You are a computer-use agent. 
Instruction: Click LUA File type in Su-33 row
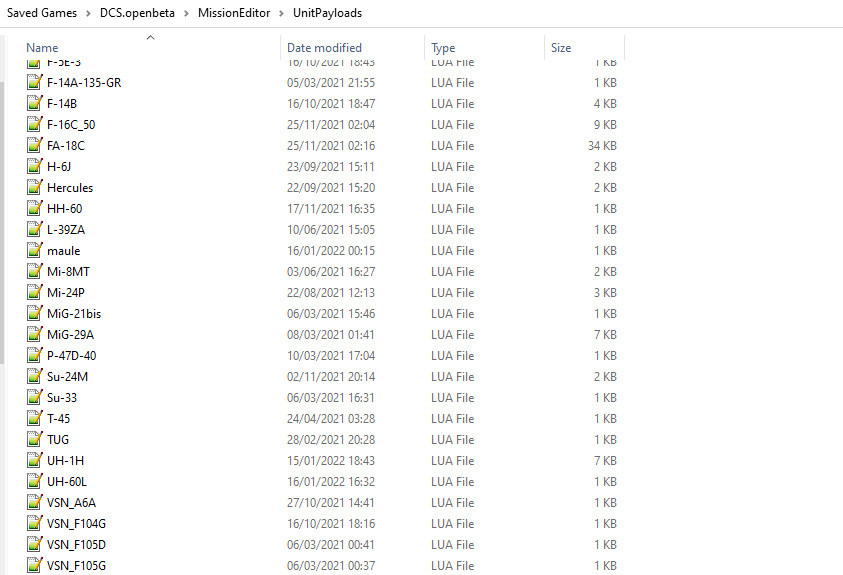click(x=452, y=398)
